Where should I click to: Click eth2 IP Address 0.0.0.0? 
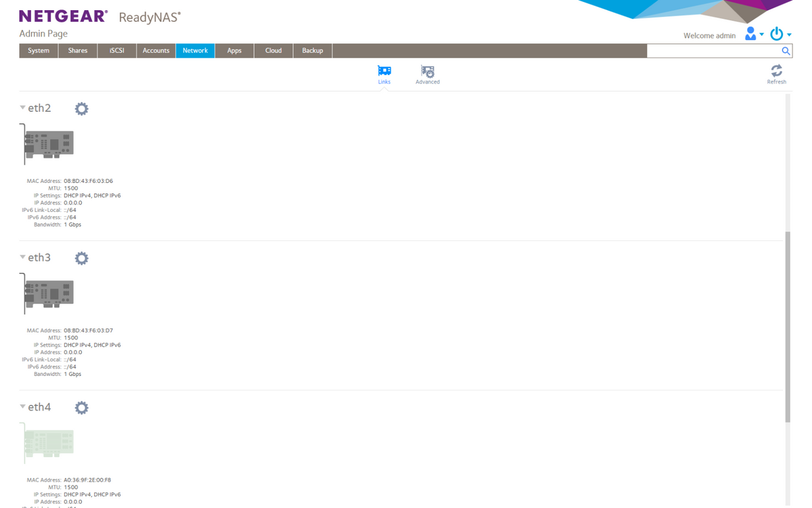73,203
